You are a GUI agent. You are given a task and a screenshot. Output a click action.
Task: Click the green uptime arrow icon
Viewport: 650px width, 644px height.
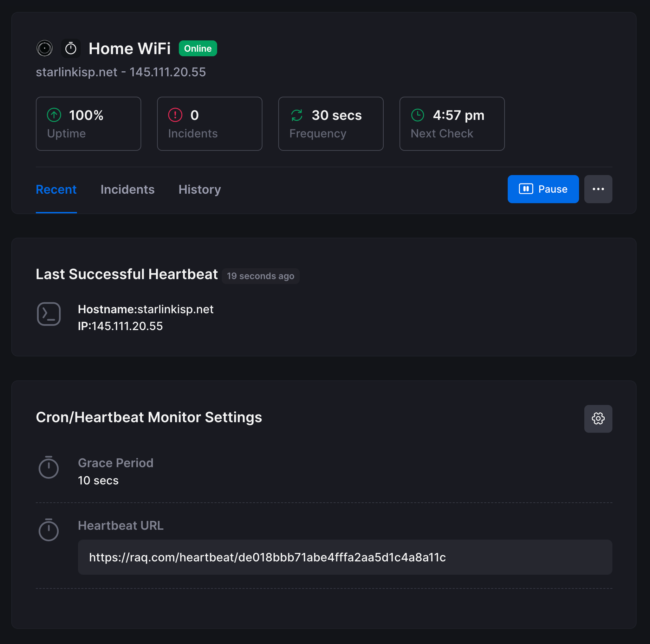coord(54,115)
